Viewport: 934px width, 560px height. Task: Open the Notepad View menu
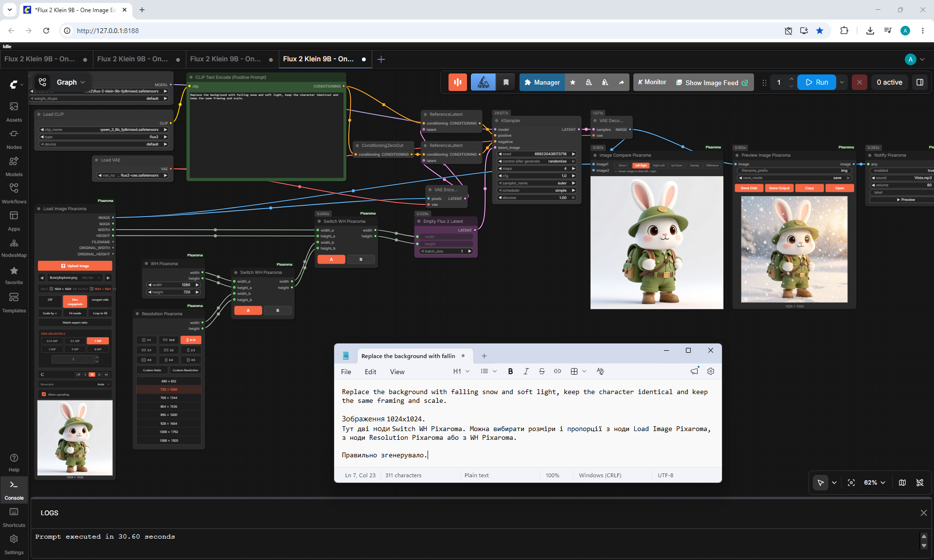point(397,372)
